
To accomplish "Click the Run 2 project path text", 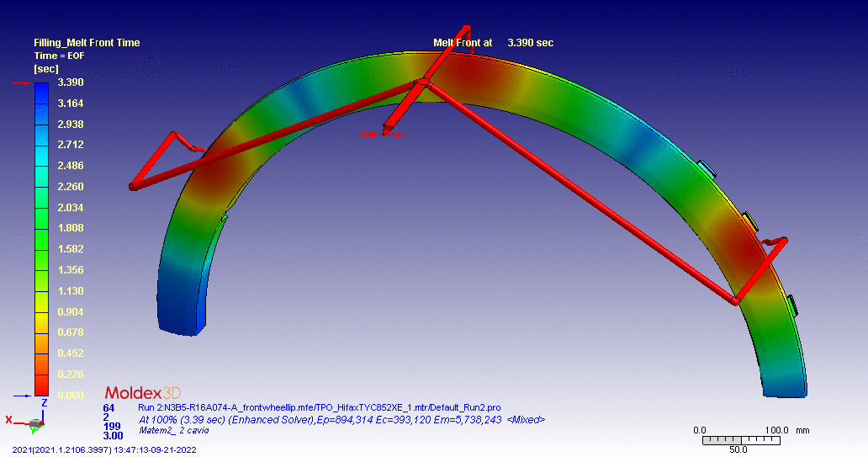I will point(320,407).
